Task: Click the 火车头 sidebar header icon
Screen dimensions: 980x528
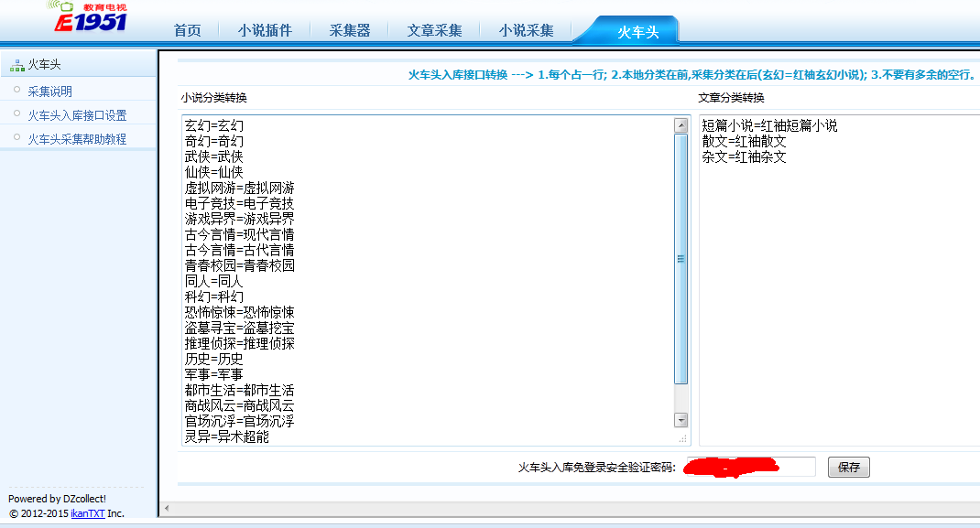Action: tap(16, 65)
